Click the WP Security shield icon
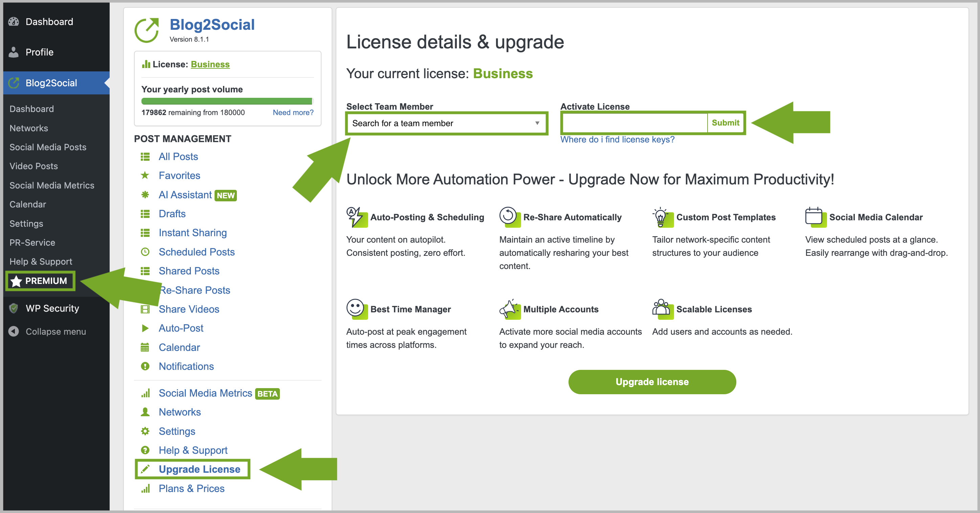The height and width of the screenshot is (513, 980). (14, 308)
